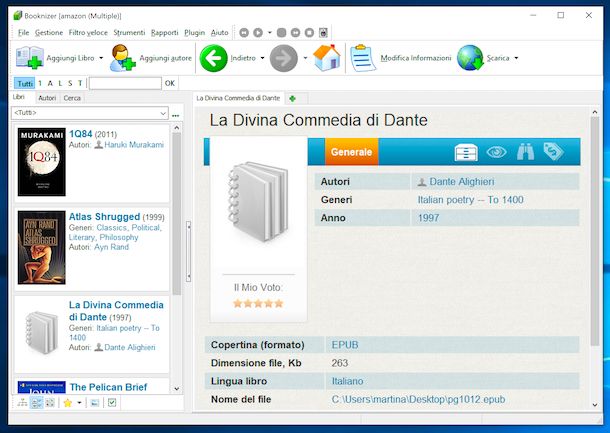This screenshot has width=610, height=433.
Task: Click the yellow star favorites icon
Action: coord(68,403)
